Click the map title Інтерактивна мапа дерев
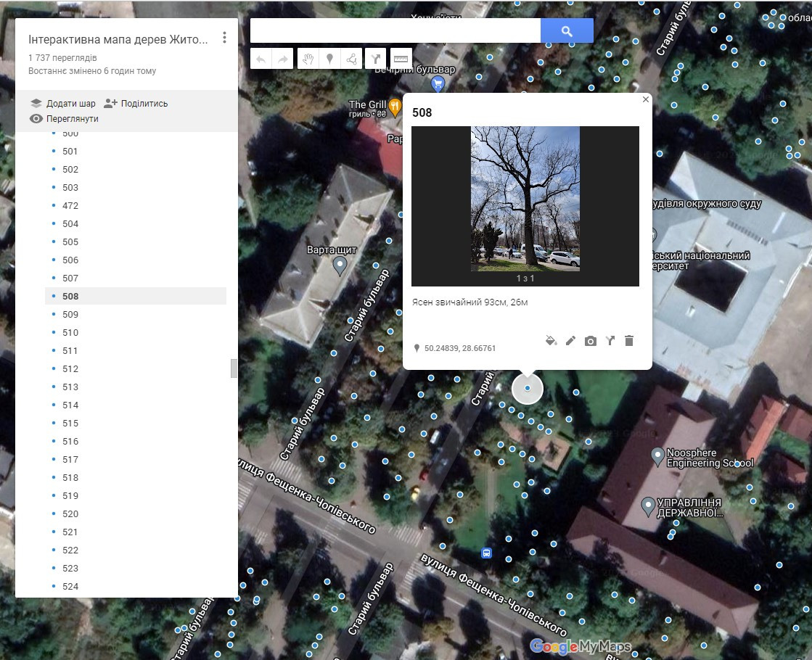 (118, 39)
